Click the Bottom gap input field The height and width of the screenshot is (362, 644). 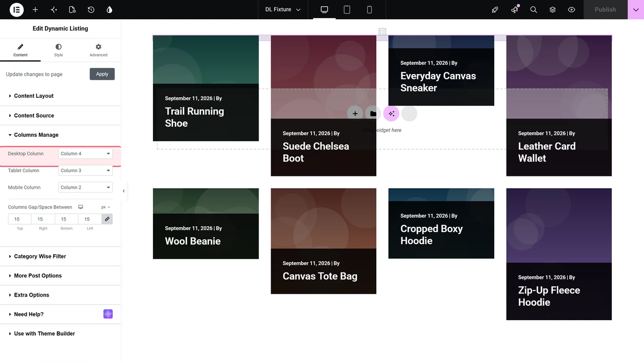click(x=67, y=219)
